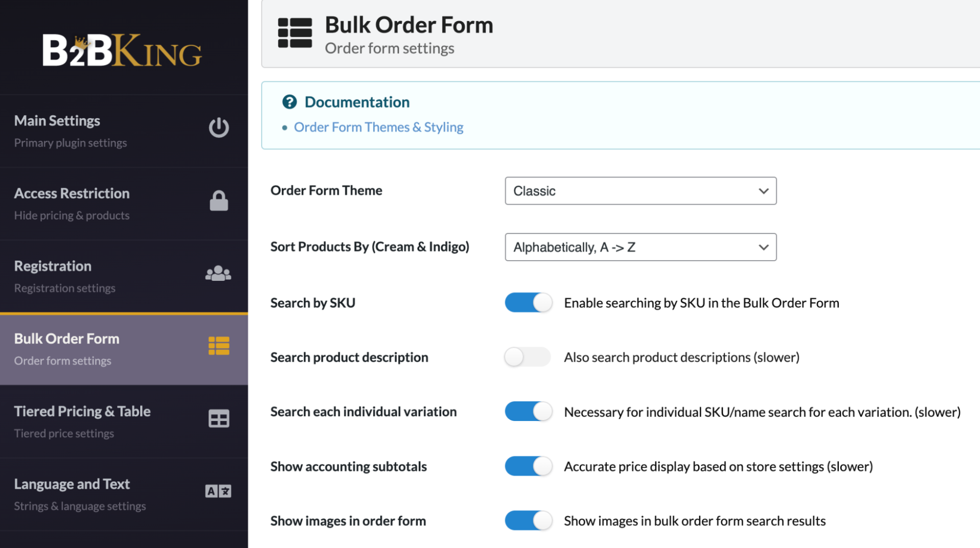Click the Documentation question mark icon
The image size is (980, 548).
289,102
